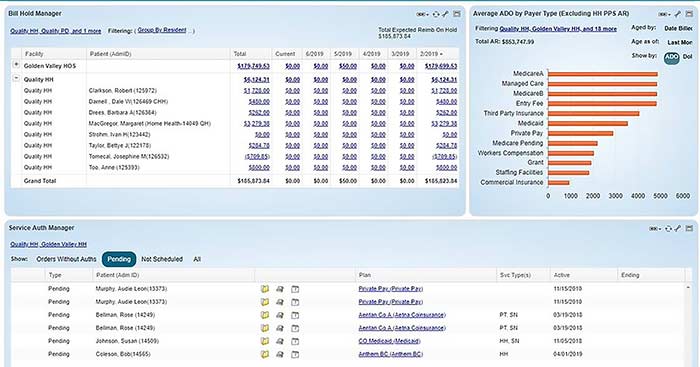Viewport: 700px width, 367px height.
Task: Collapse the Quality HH facility group
Action: click(x=16, y=78)
